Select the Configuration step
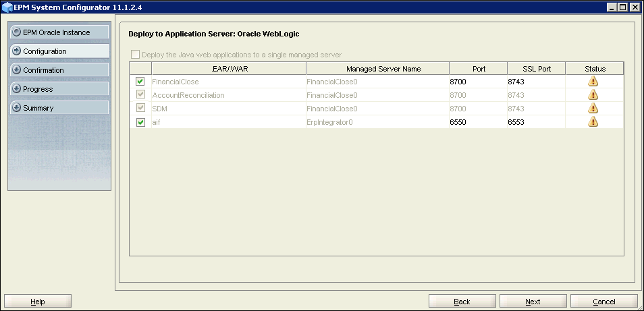Image resolution: width=644 pixels, height=311 pixels. [x=59, y=51]
